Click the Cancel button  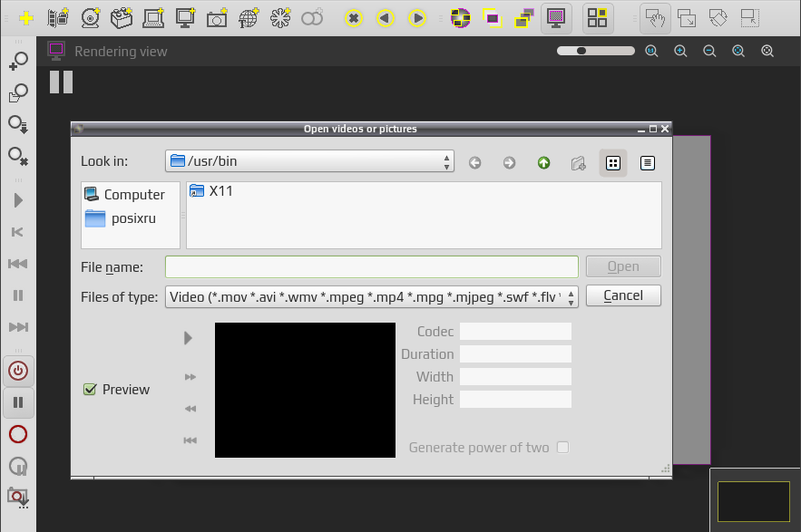tap(623, 295)
